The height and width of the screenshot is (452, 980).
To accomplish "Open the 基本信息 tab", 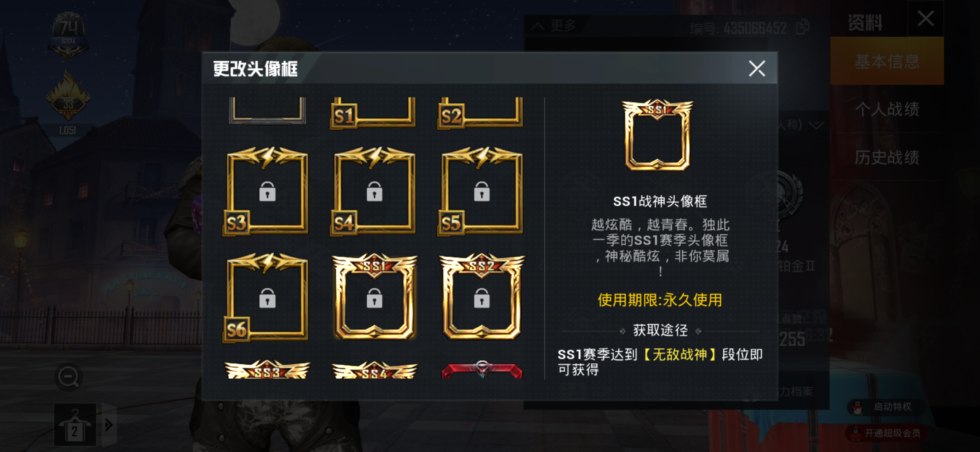I will [x=887, y=62].
